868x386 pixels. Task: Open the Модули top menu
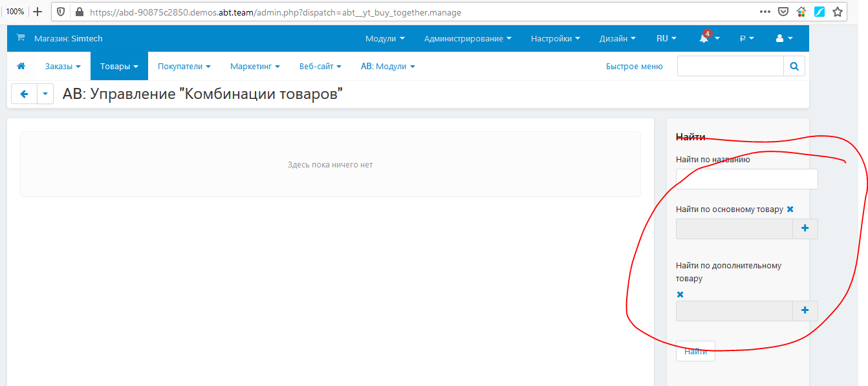[385, 38]
